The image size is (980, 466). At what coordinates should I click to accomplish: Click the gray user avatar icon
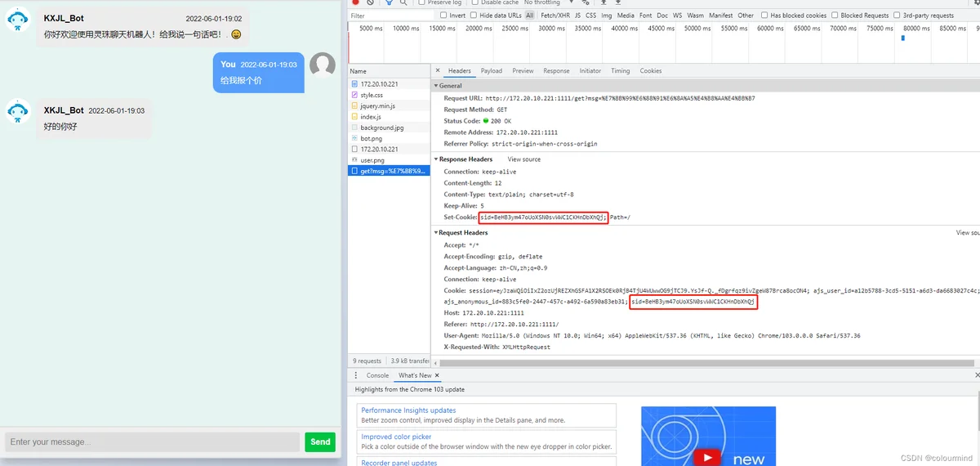[323, 65]
